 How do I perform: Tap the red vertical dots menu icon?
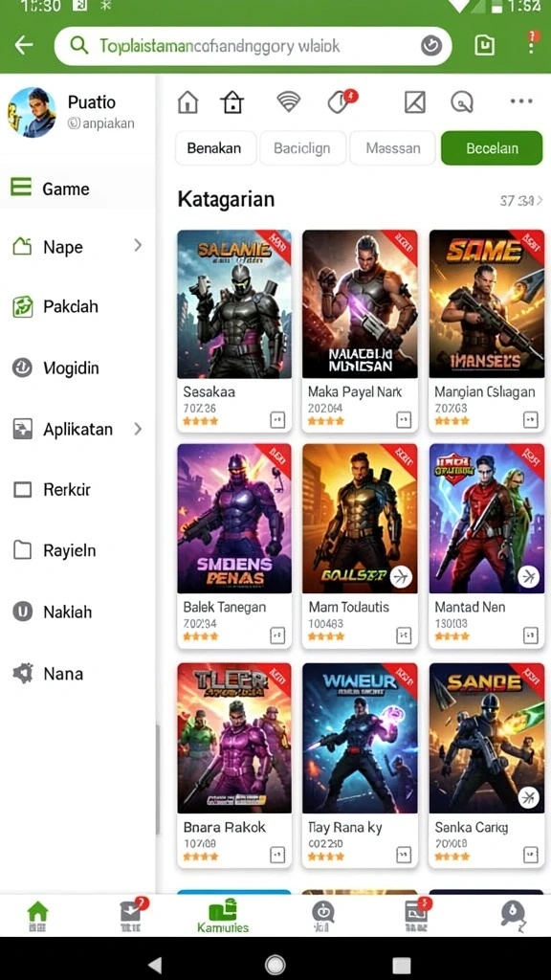pyautogui.click(x=531, y=42)
